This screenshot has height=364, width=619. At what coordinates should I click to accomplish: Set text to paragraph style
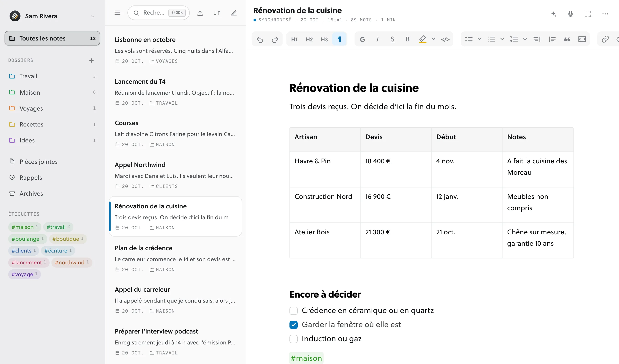pyautogui.click(x=339, y=39)
